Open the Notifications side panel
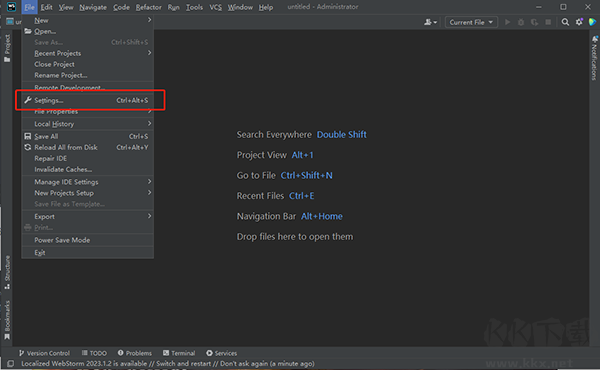600x370 pixels. click(594, 58)
